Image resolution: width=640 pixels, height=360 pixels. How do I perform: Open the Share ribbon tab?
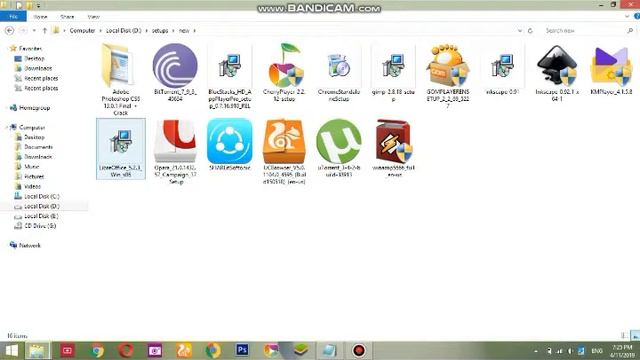pyautogui.click(x=67, y=17)
